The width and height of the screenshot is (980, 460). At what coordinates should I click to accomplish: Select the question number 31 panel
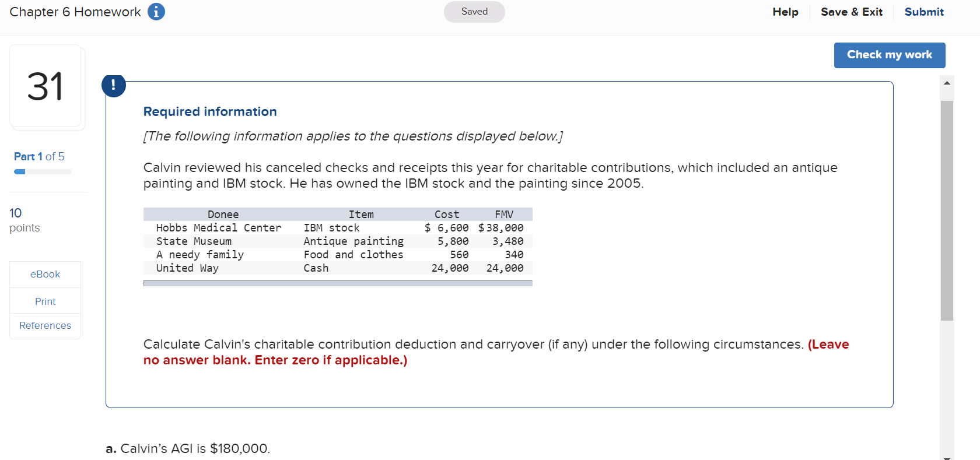tap(47, 86)
